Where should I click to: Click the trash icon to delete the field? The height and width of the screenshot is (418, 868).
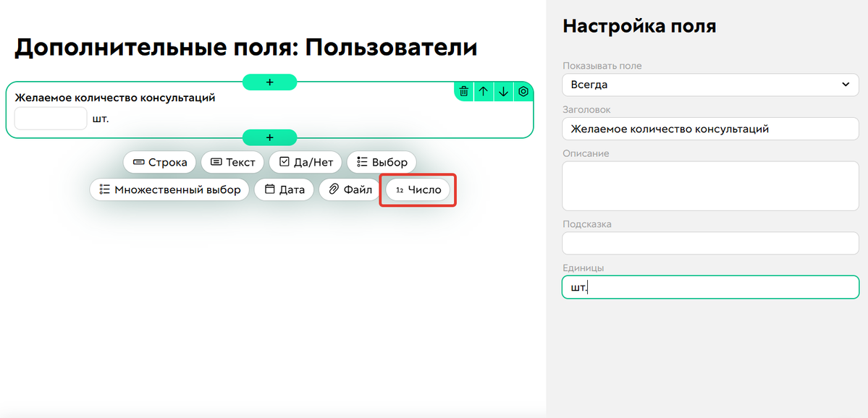463,91
